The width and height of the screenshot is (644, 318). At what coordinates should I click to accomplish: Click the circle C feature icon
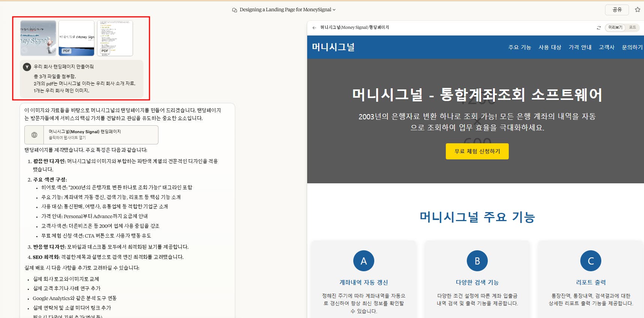(x=591, y=261)
